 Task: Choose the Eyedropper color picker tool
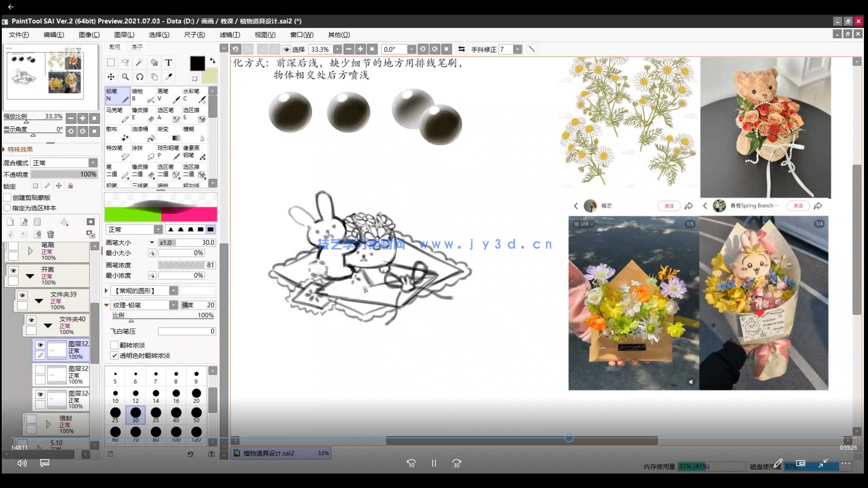(169, 77)
